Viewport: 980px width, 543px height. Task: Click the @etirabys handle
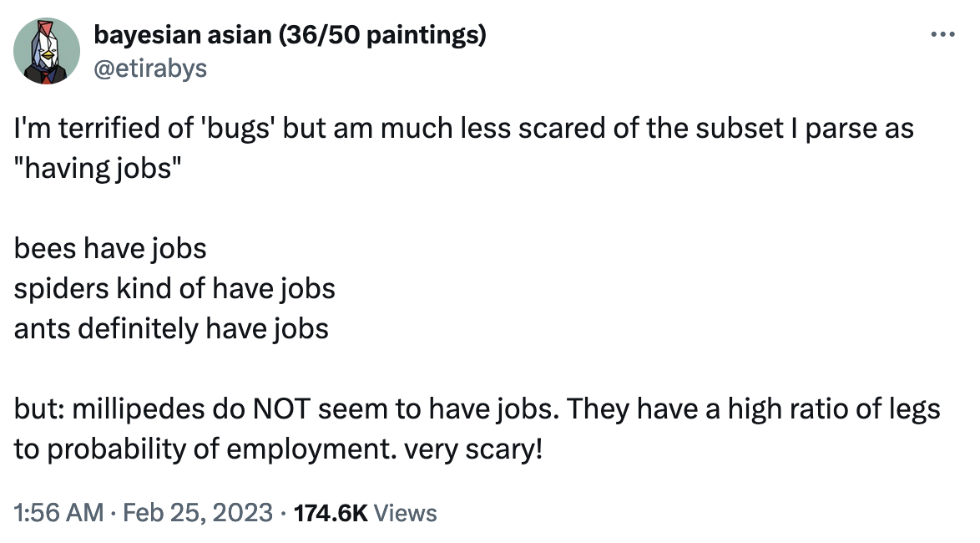(149, 67)
